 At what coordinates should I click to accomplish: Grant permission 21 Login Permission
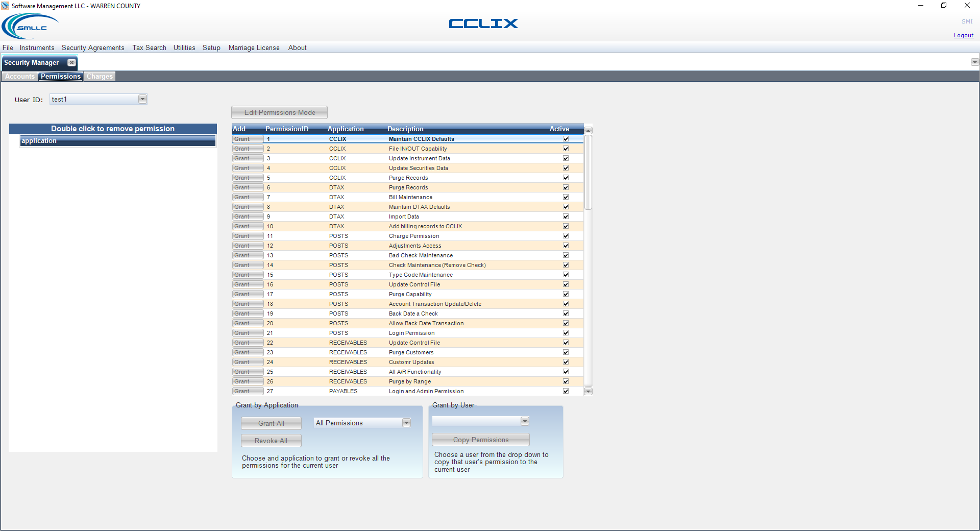click(x=248, y=333)
